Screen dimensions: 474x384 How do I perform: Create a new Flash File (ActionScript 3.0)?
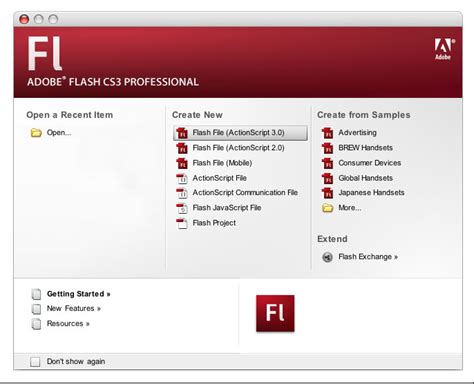coord(240,133)
